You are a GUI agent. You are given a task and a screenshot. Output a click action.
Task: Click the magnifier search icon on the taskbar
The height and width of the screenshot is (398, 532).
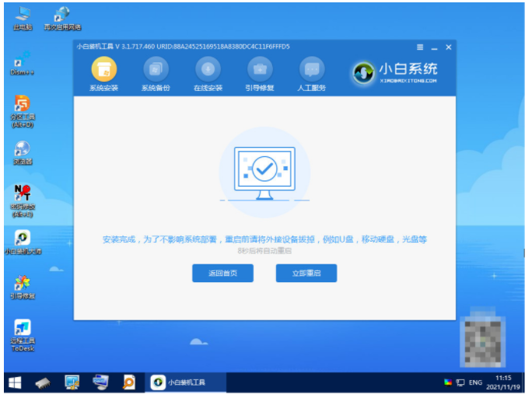[128, 382]
